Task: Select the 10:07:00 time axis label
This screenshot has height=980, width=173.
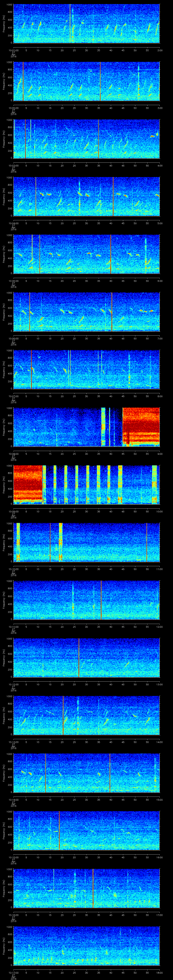Action: [x=13, y=396]
